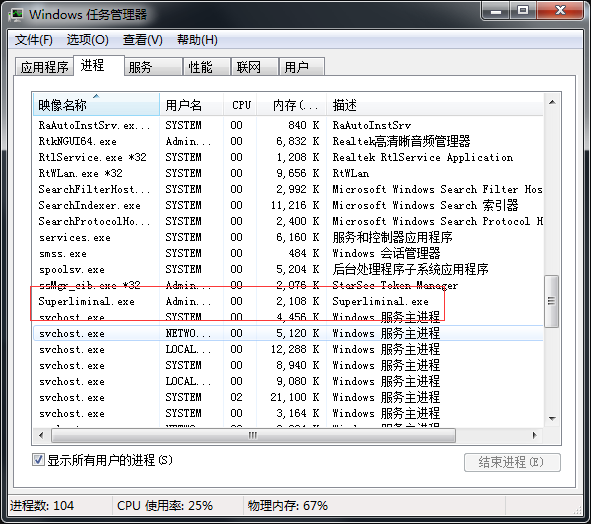Click the horizontal scrollbar right arrow

tap(535, 435)
